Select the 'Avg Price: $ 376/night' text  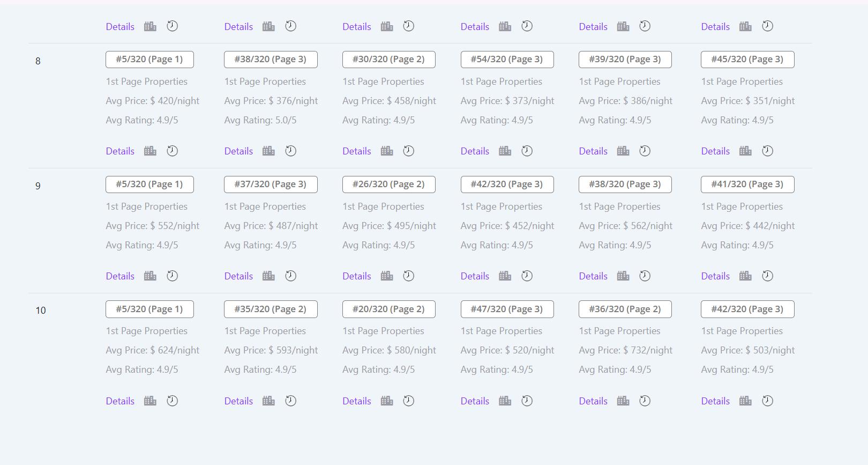tap(271, 101)
